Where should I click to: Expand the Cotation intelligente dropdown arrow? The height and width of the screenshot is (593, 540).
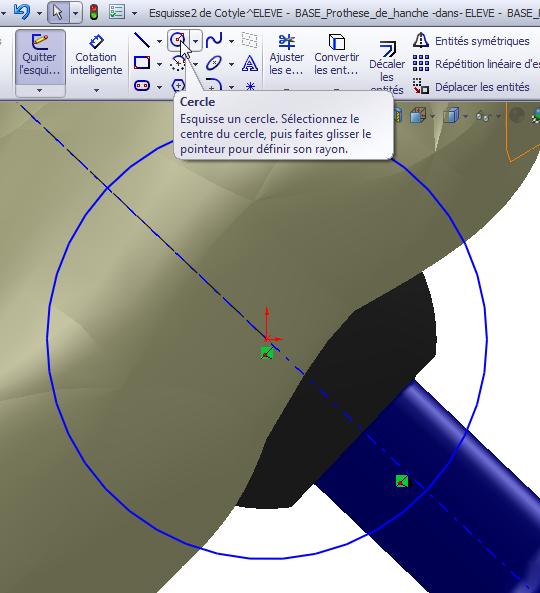[96, 91]
